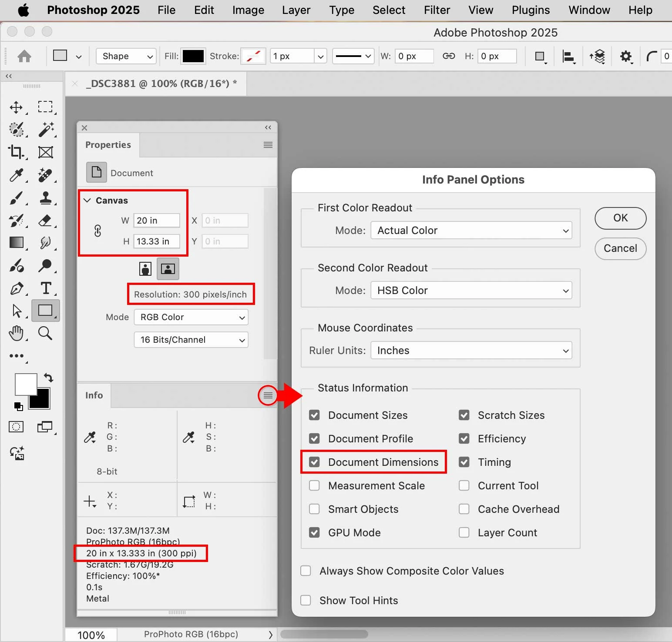Uncheck Document Profile checkbox
Image resolution: width=672 pixels, height=642 pixels.
pyautogui.click(x=314, y=438)
